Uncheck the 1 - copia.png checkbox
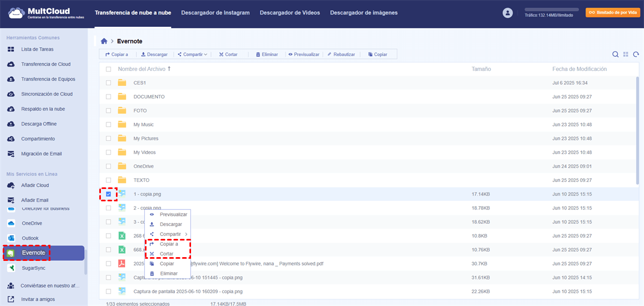The width and height of the screenshot is (644, 306). pos(108,194)
